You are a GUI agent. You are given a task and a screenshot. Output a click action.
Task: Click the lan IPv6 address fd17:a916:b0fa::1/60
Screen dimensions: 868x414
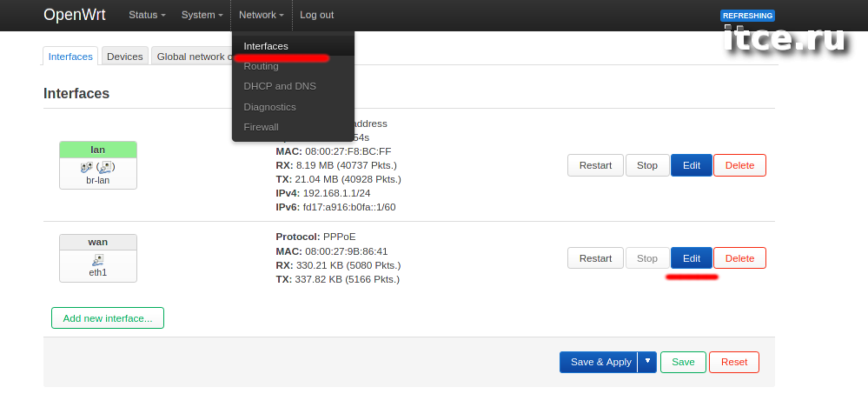point(349,207)
